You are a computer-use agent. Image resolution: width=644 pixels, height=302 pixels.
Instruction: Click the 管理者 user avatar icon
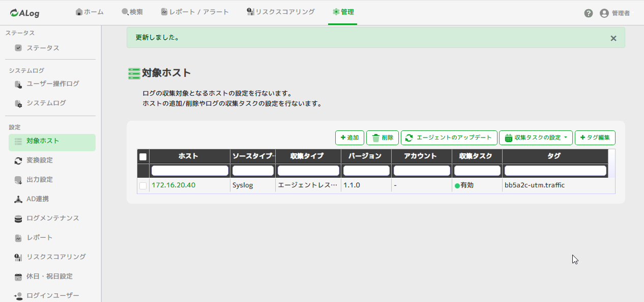pyautogui.click(x=604, y=13)
